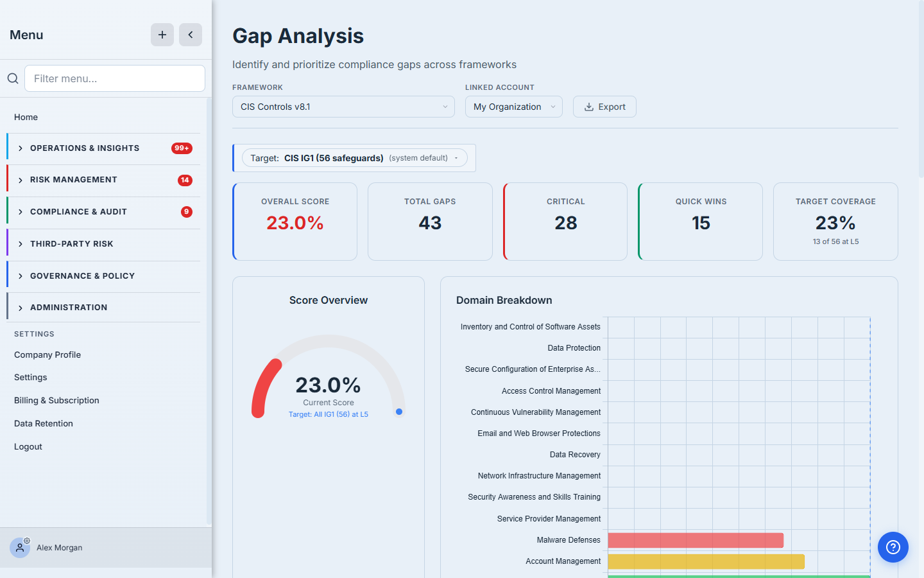This screenshot has width=924, height=578.
Task: Click the Quick Wins card
Action: [x=701, y=222]
